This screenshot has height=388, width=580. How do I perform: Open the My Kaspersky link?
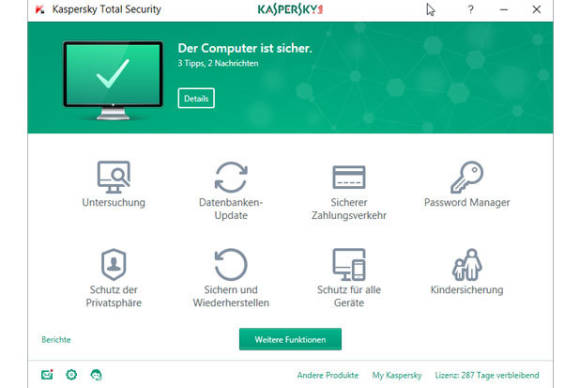pyautogui.click(x=397, y=375)
